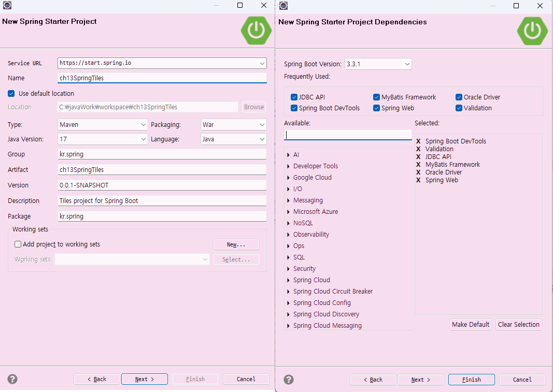Screen dimensions: 553x392
Task: Expand the SQL category
Action: [289, 257]
